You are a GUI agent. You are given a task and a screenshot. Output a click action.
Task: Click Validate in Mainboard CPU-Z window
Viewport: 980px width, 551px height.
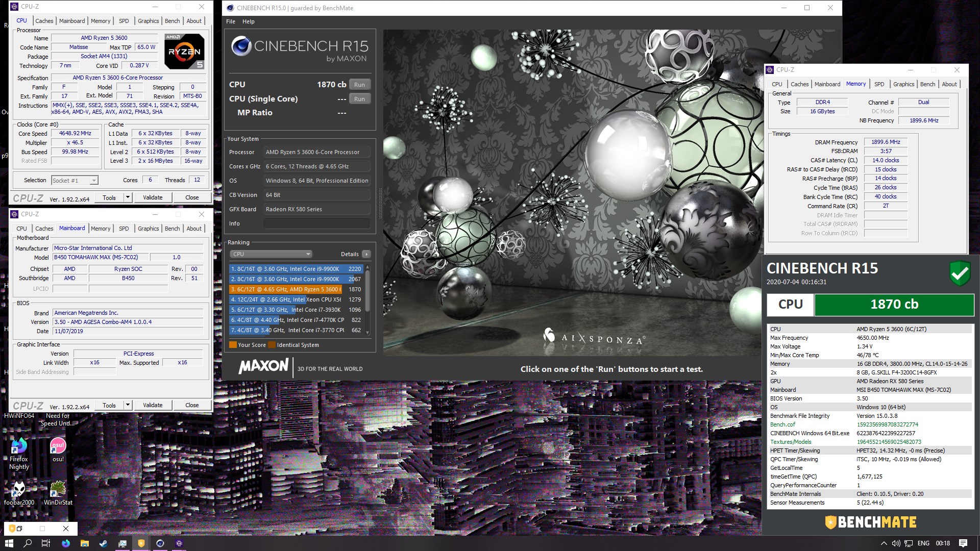click(153, 405)
